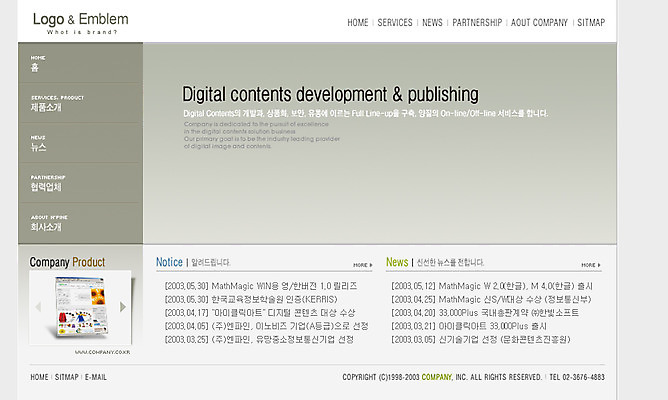Click the footer SITEMAP link
This screenshot has height=400, width=668.
(x=67, y=377)
